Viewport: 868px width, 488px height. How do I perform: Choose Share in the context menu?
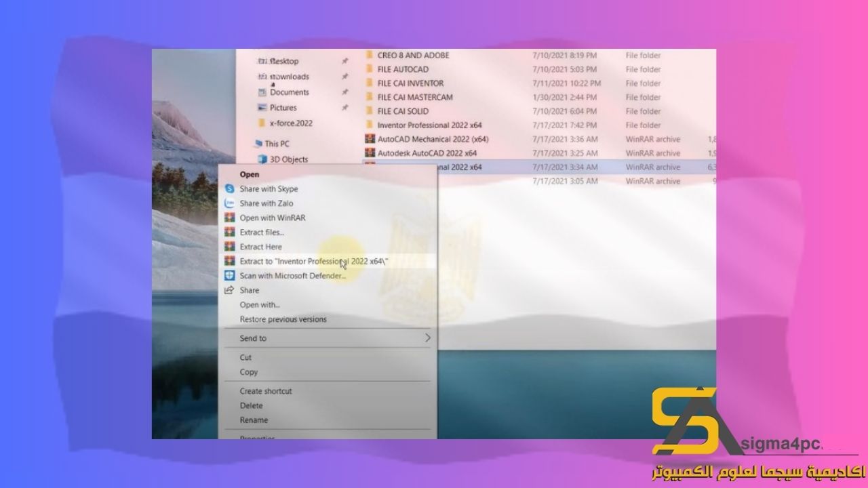tap(249, 290)
